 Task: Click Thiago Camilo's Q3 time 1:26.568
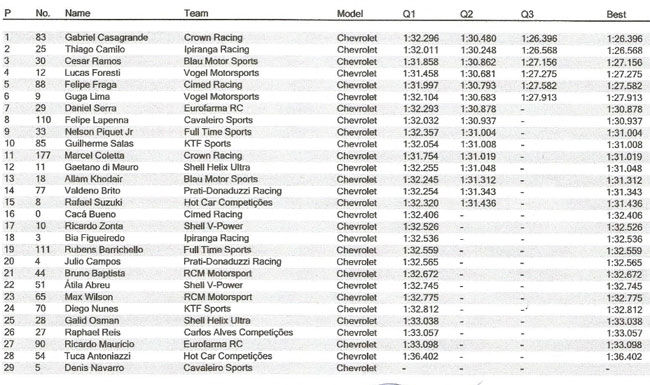[539, 50]
